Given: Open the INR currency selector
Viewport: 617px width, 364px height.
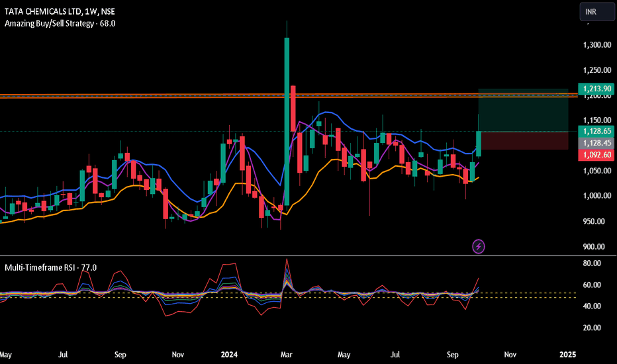Looking at the screenshot, I should (596, 11).
